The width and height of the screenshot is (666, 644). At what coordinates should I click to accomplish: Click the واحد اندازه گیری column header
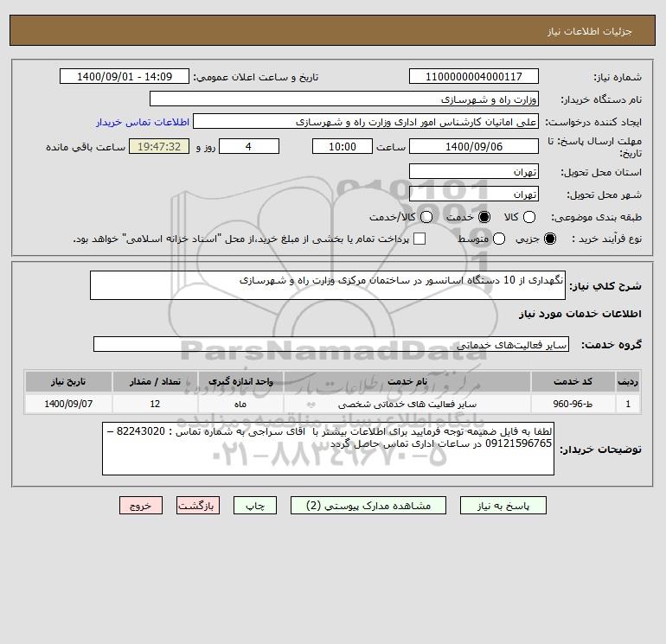tap(240, 381)
